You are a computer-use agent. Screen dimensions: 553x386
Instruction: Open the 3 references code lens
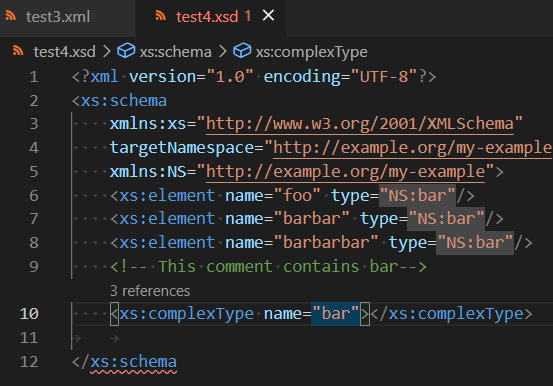tap(150, 291)
